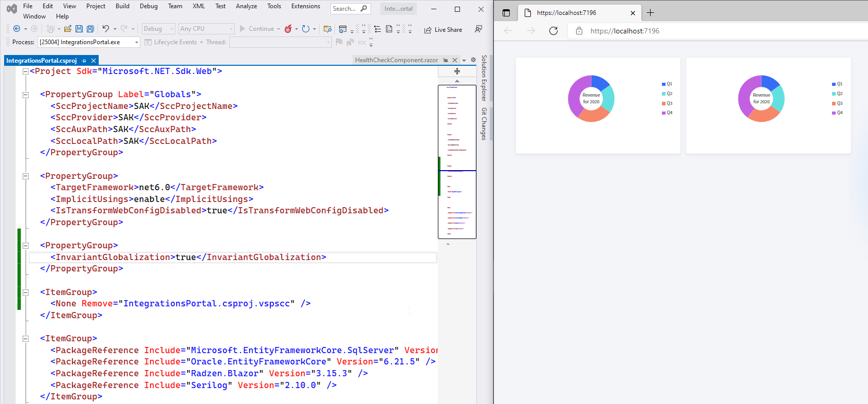Screen dimensions: 868x404
Task: Collapse the ItemGroup with PackageReference entries
Action: [x=25, y=339]
